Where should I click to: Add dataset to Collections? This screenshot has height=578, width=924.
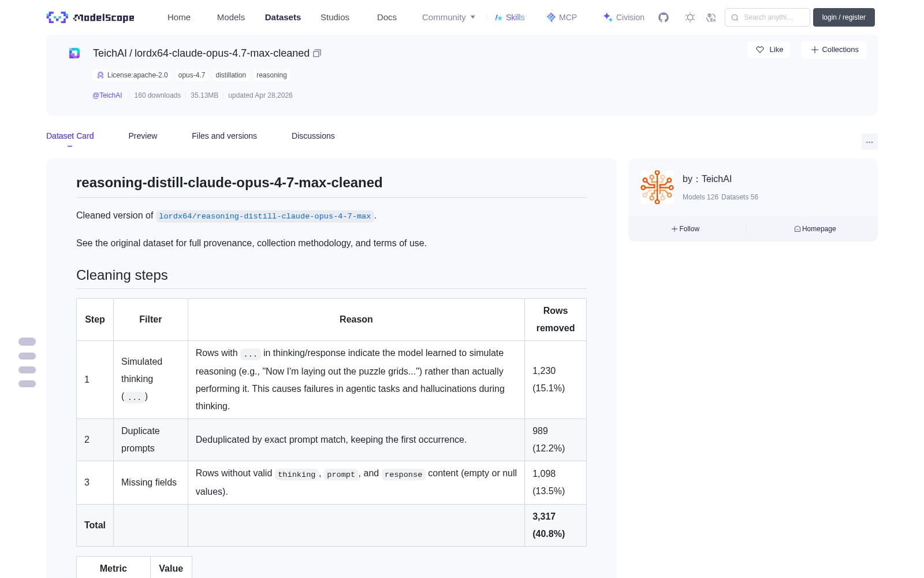click(x=834, y=50)
